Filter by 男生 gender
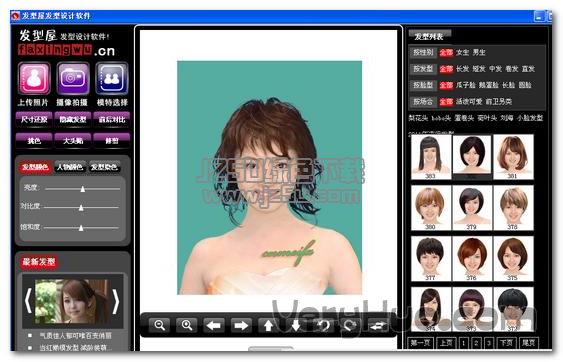The image size is (563, 362). pos(479,52)
